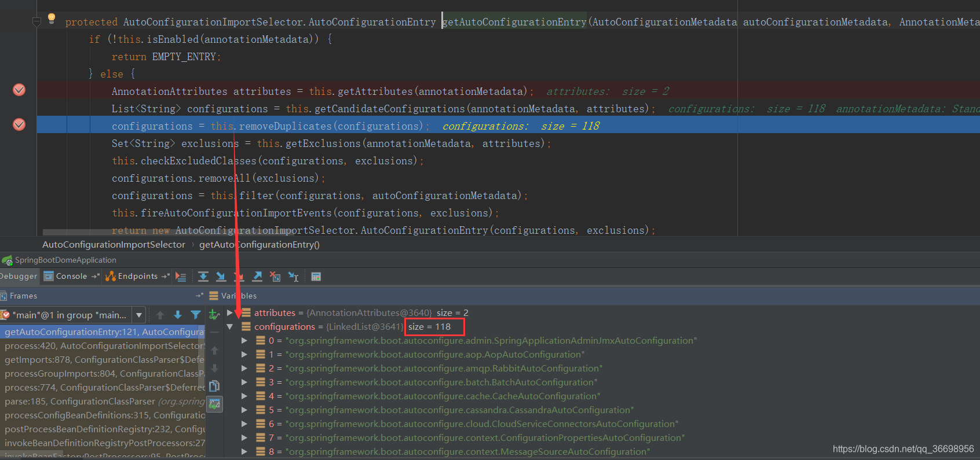
Task: Click the Endpoints tab pin arrow icon
Action: tap(166, 277)
